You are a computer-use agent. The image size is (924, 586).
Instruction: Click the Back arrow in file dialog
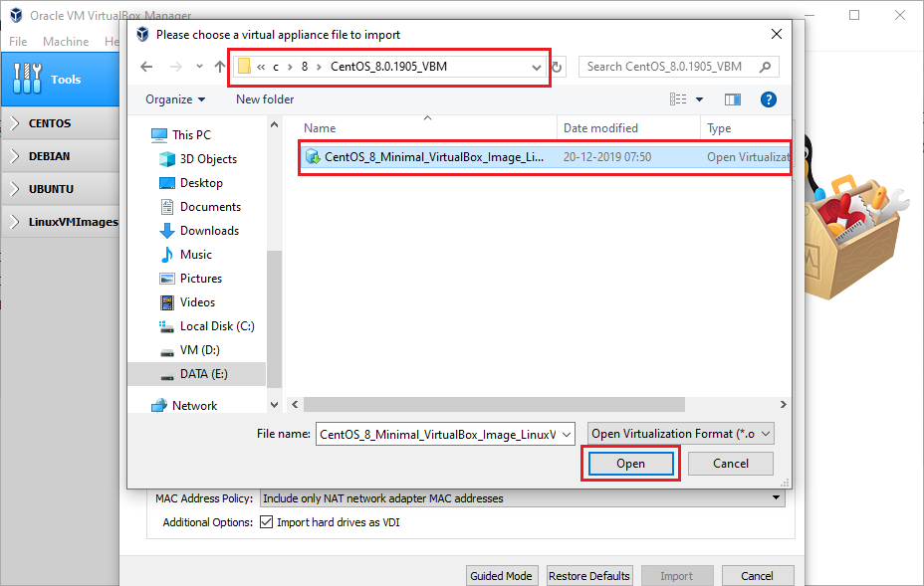(x=146, y=67)
